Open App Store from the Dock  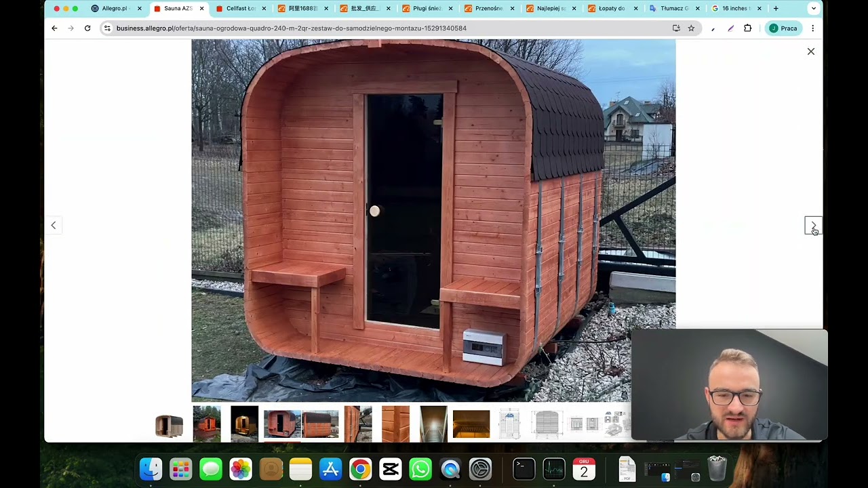click(330, 469)
